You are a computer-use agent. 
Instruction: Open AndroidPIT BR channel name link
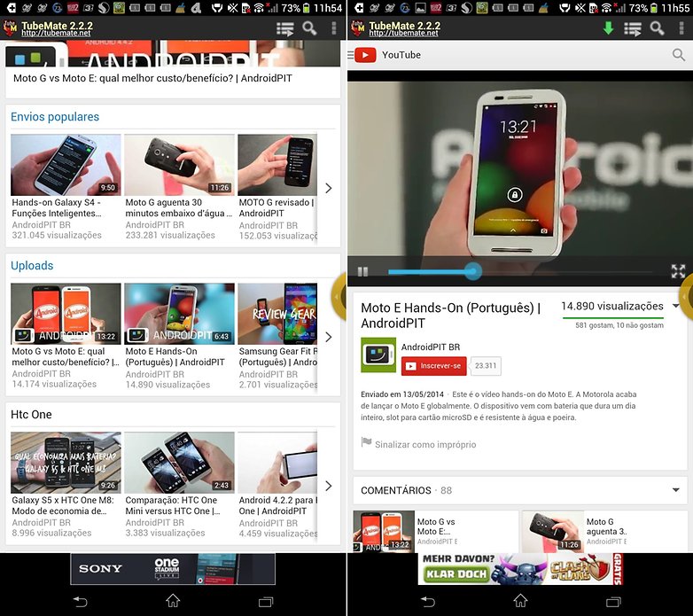[x=431, y=347]
